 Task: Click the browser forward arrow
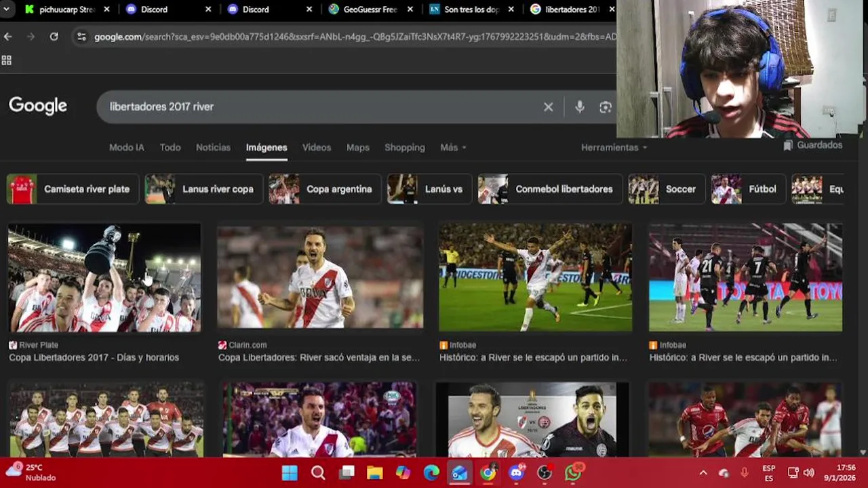coord(31,37)
